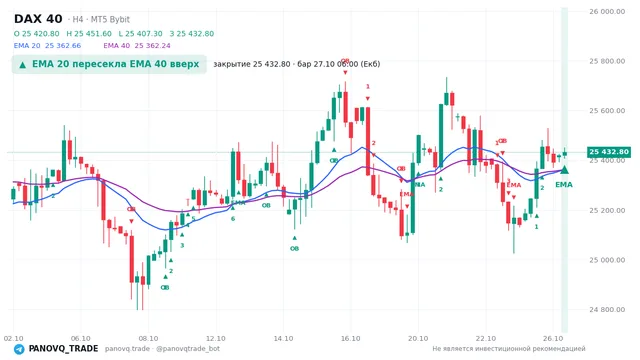Click the 25 000.00 price axis label
The width and height of the screenshot is (640, 360).
pos(607,260)
